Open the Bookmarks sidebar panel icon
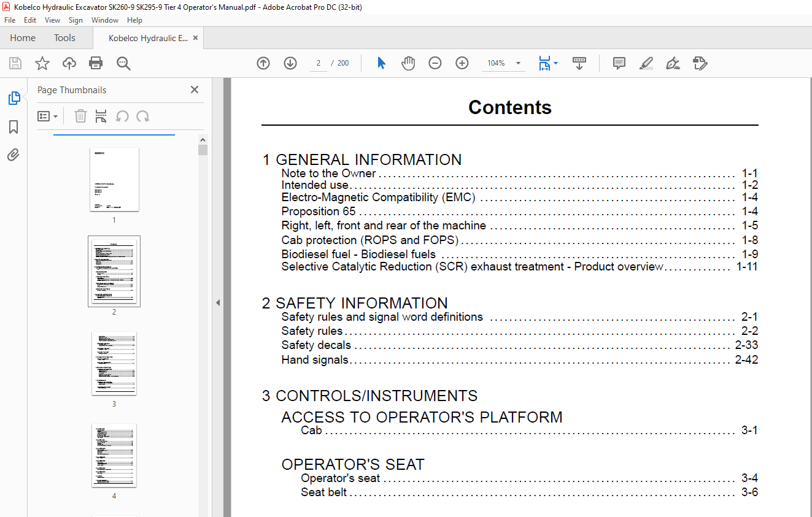The width and height of the screenshot is (812, 517). coord(14,127)
